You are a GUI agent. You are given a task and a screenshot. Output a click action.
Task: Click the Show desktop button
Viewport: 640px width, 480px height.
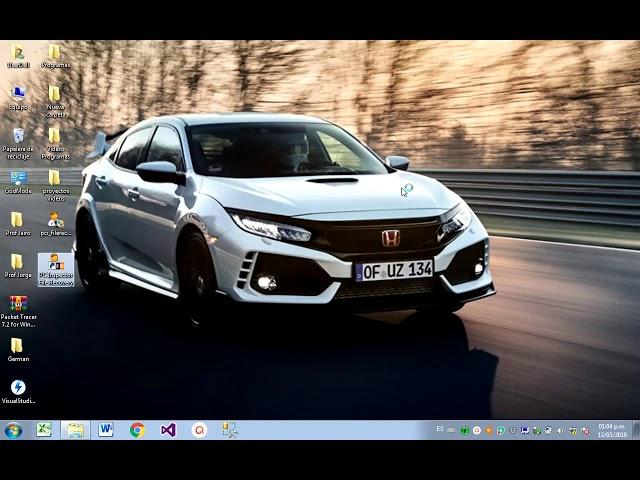tap(636, 430)
